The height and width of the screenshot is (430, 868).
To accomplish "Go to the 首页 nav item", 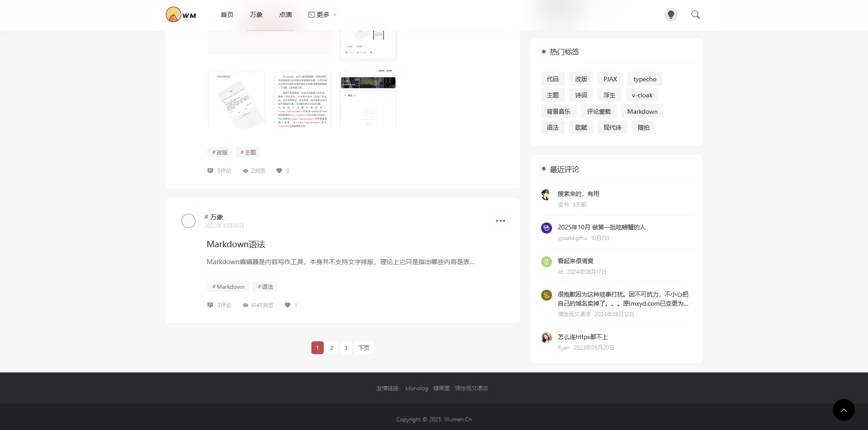I will pyautogui.click(x=227, y=15).
